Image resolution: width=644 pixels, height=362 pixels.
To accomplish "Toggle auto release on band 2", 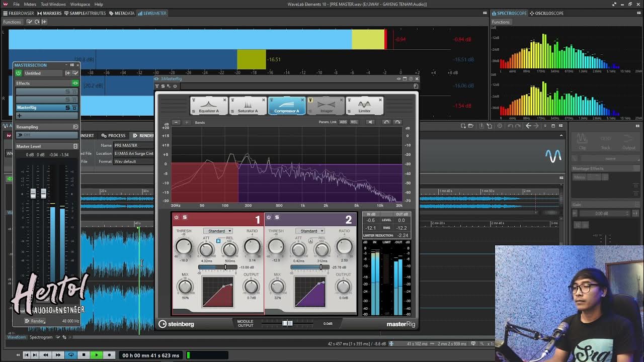I will 310,241.
